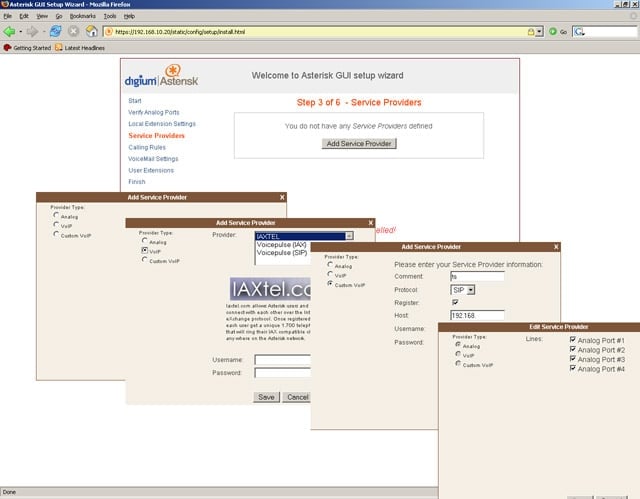Go to the Home page icon

[91, 31]
